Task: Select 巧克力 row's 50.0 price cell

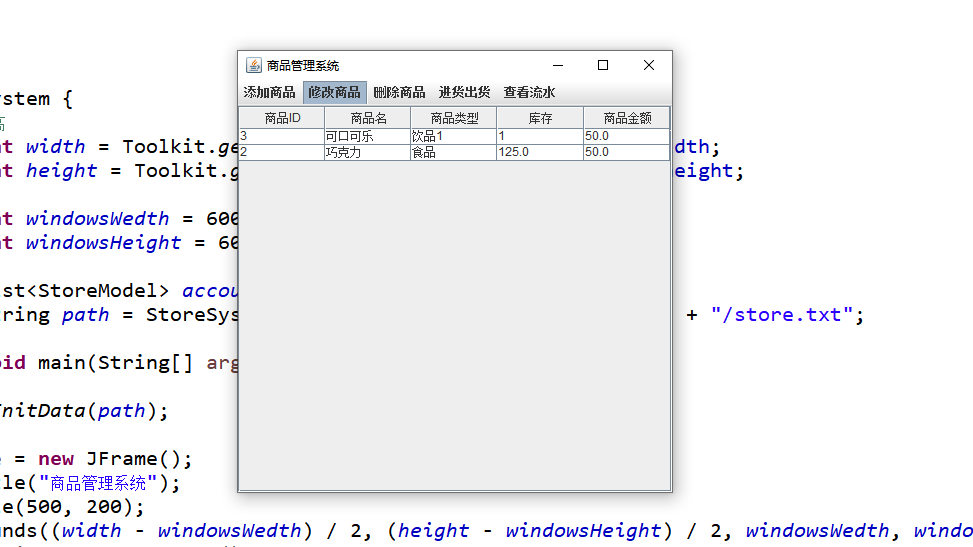Action: pyautogui.click(x=626, y=152)
